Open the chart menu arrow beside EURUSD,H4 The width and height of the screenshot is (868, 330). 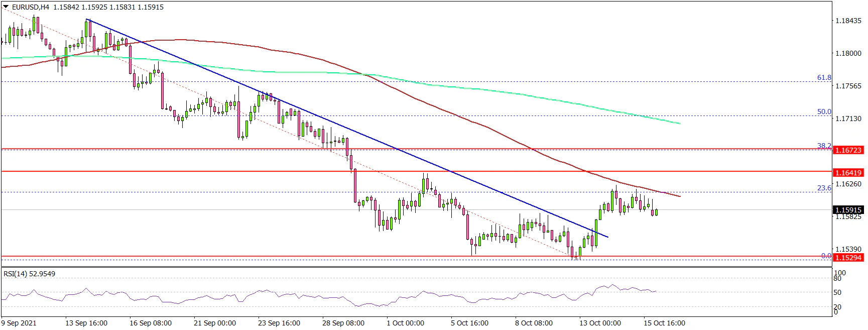tap(6, 7)
